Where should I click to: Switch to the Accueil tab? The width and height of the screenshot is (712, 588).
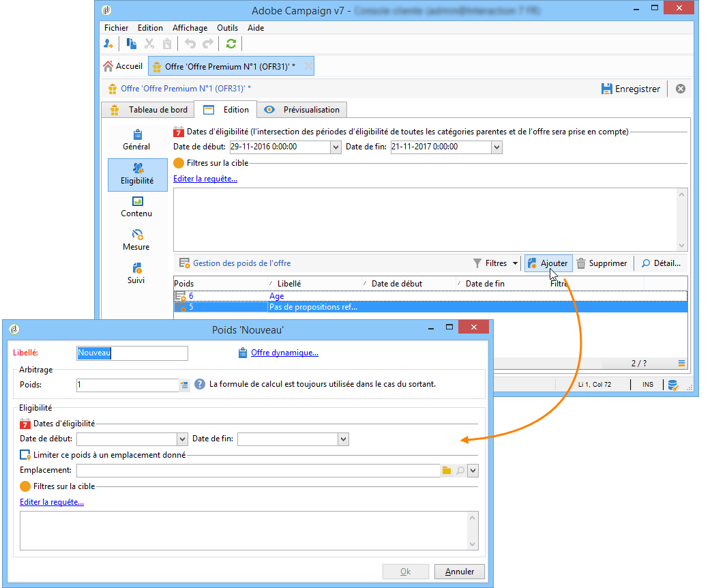pos(123,66)
